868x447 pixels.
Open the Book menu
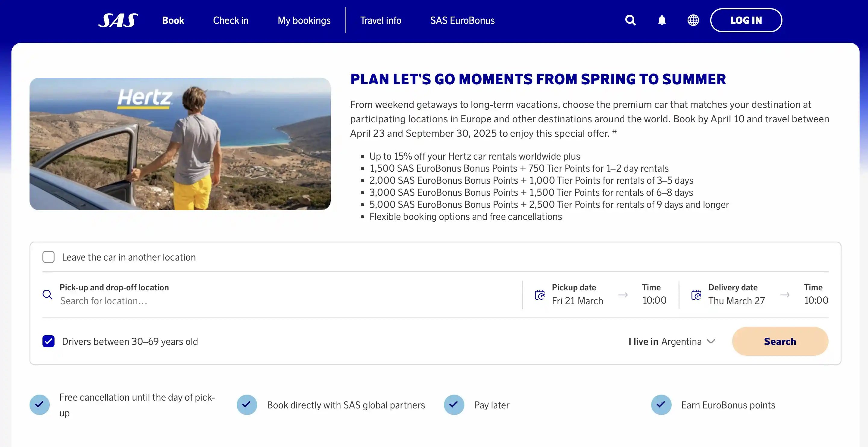[x=173, y=20]
